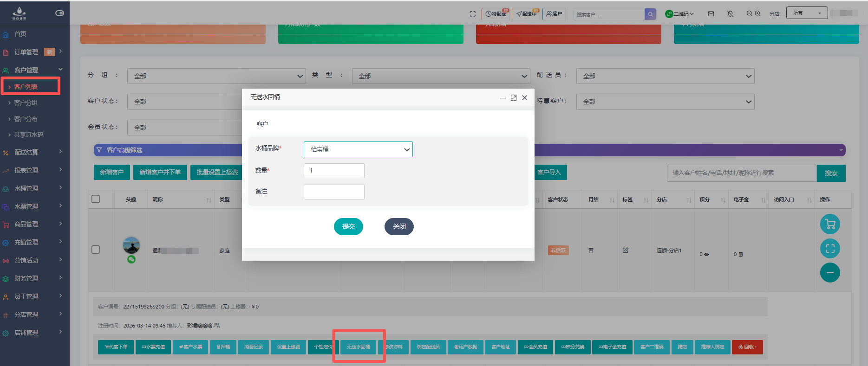This screenshot has width=868, height=366.
Task: Open 客户分布 sidebar submenu item
Action: (x=26, y=119)
